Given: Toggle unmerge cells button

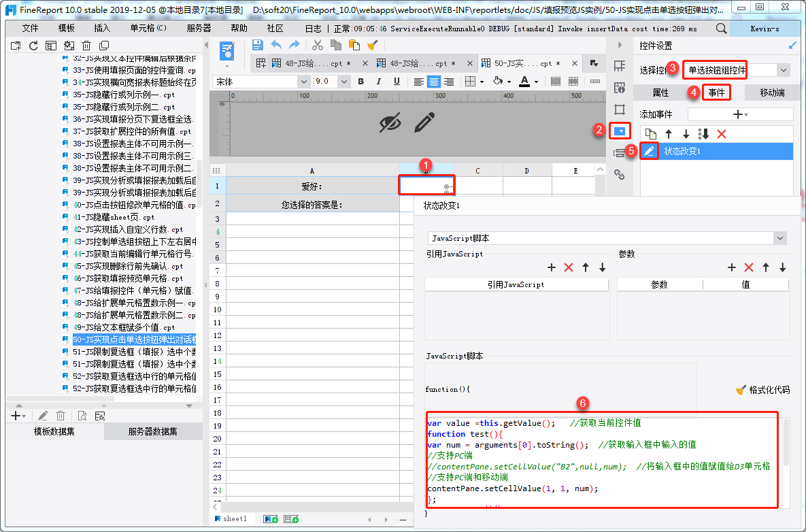Looking at the screenshot, I should [x=573, y=82].
